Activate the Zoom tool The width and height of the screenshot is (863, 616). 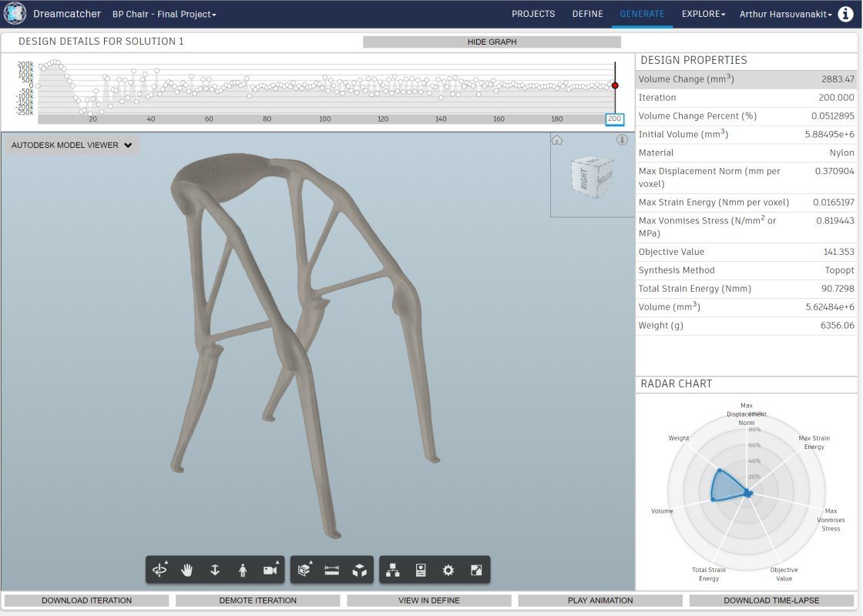click(x=213, y=570)
